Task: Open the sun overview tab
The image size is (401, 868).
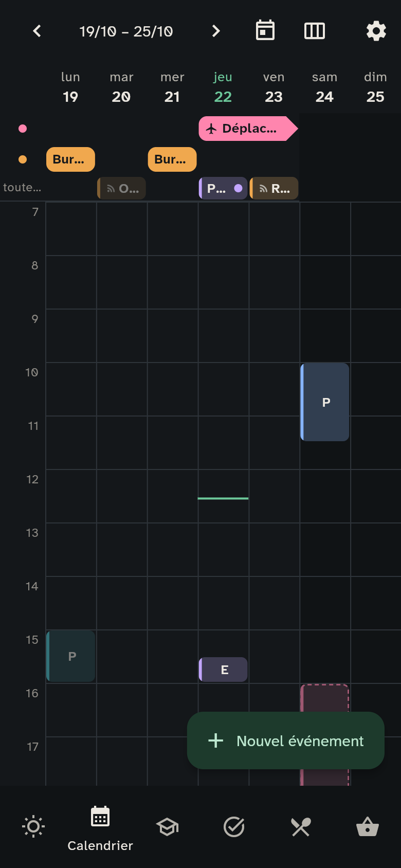Action: pyautogui.click(x=33, y=827)
